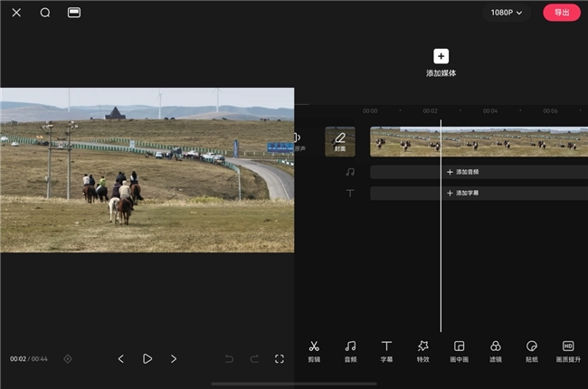Click the video preview image
The image size is (588, 389).
pos(147,170)
